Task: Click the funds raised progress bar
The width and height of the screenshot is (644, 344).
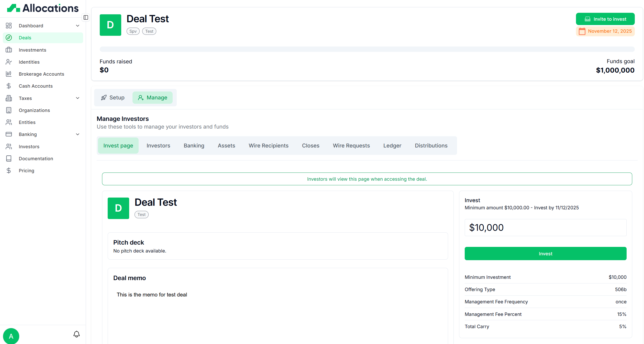Action: tap(367, 49)
